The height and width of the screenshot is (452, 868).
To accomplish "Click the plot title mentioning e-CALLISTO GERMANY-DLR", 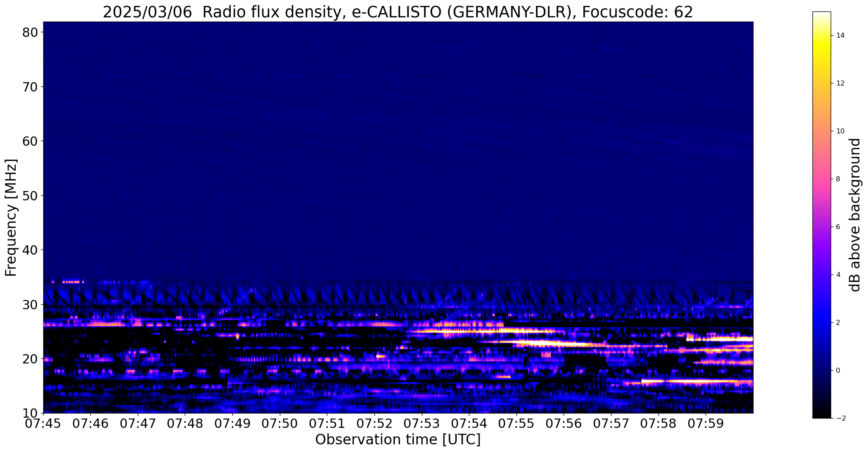I will click(x=398, y=12).
